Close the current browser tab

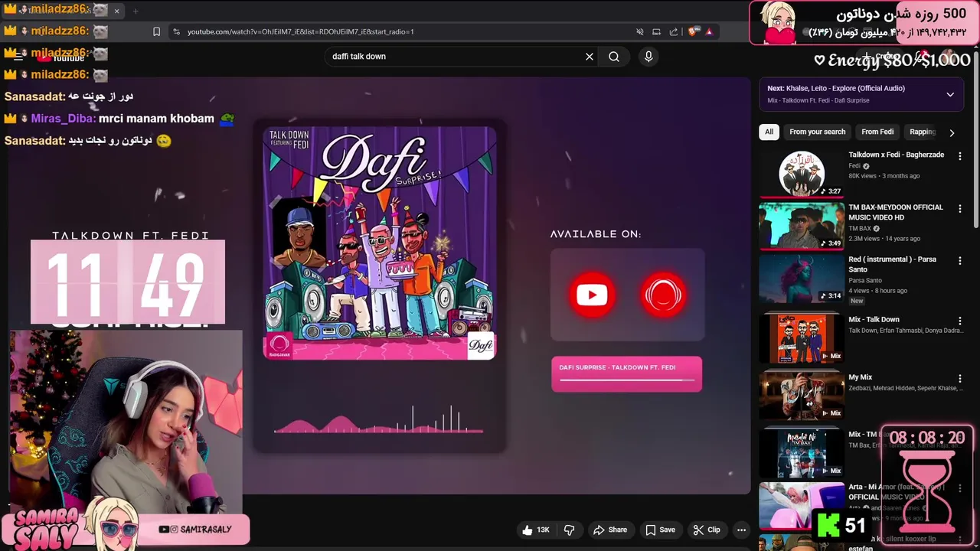click(x=116, y=11)
